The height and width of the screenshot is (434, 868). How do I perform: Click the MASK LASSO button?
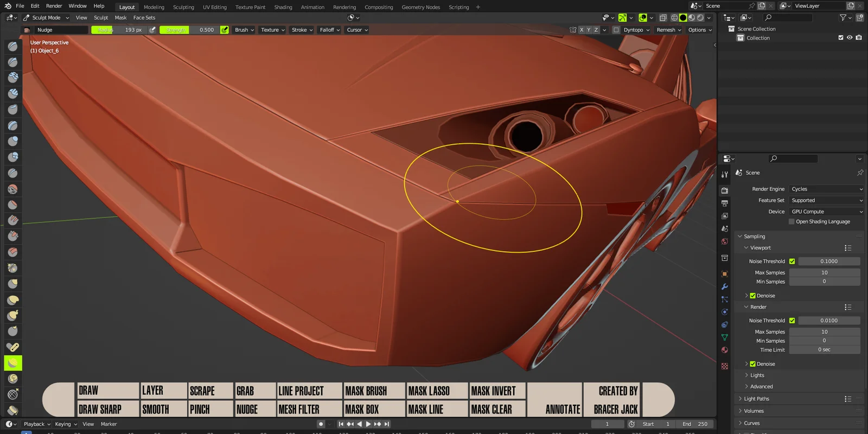click(x=437, y=391)
